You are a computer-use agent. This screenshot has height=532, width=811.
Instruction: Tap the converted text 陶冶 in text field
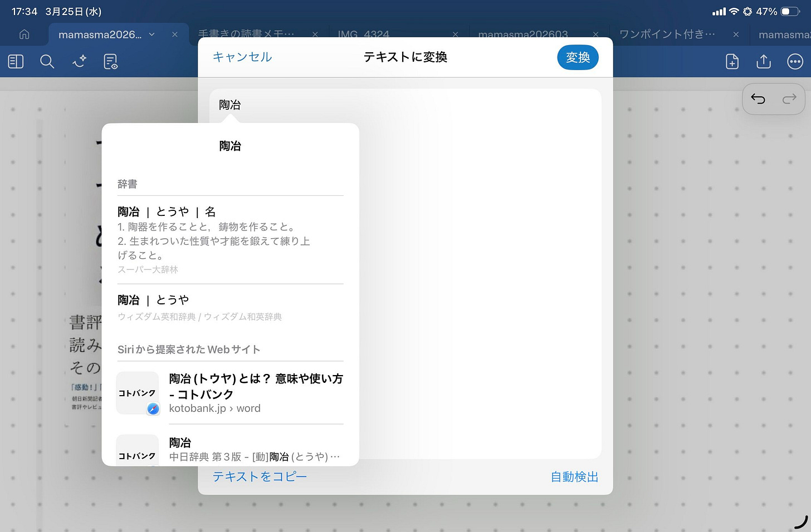(x=229, y=105)
